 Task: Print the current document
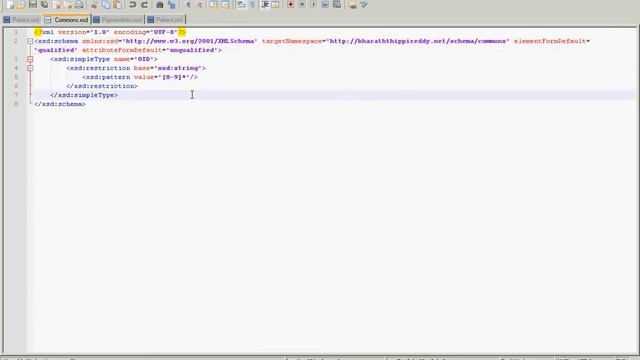pos(79,5)
